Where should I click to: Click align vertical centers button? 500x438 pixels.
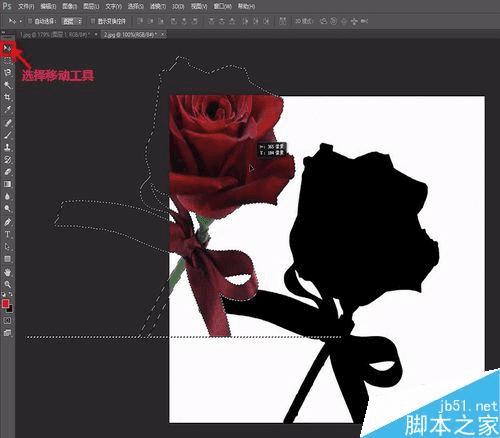click(x=151, y=21)
